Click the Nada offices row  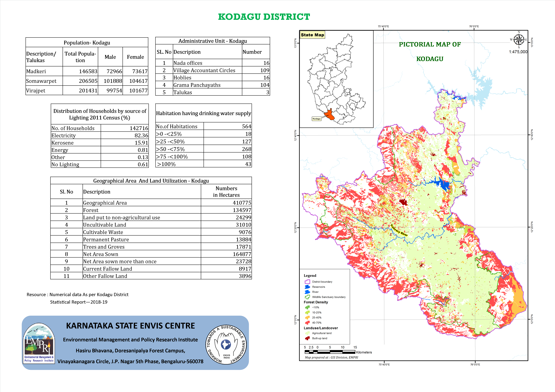coord(213,63)
